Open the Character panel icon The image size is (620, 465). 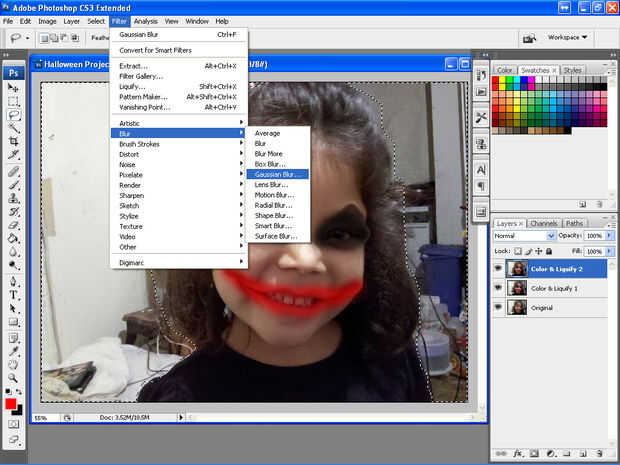pyautogui.click(x=481, y=170)
